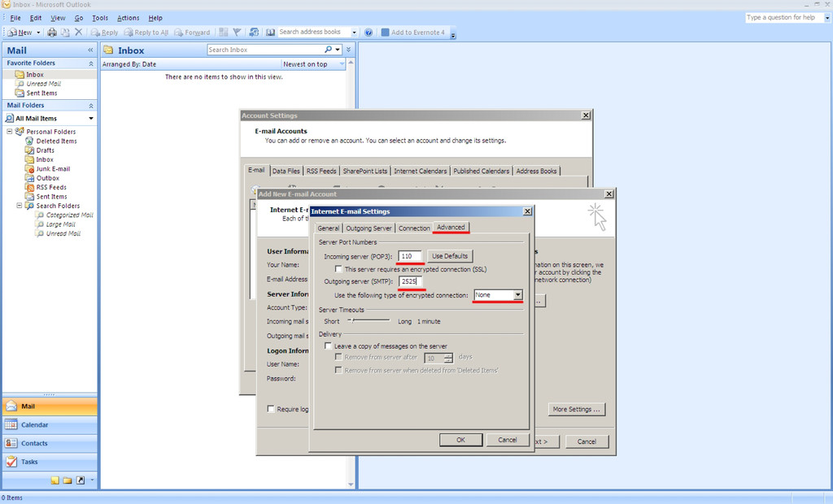Click the Incoming server POP3 port field

410,256
